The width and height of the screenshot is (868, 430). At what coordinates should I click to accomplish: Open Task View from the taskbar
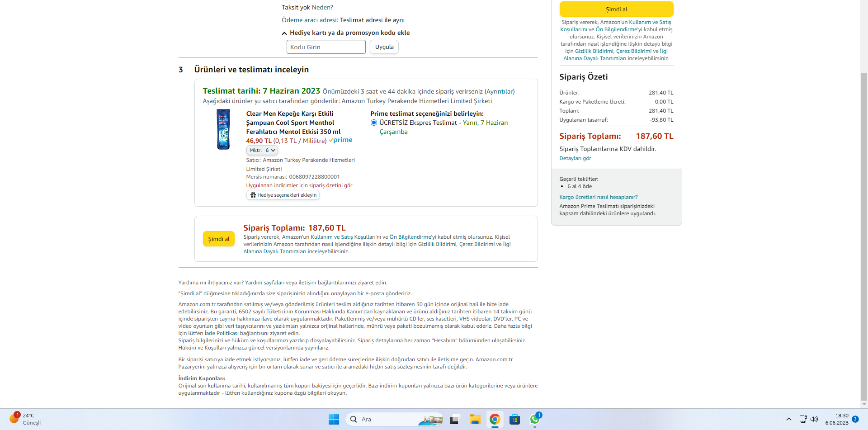coord(454,420)
